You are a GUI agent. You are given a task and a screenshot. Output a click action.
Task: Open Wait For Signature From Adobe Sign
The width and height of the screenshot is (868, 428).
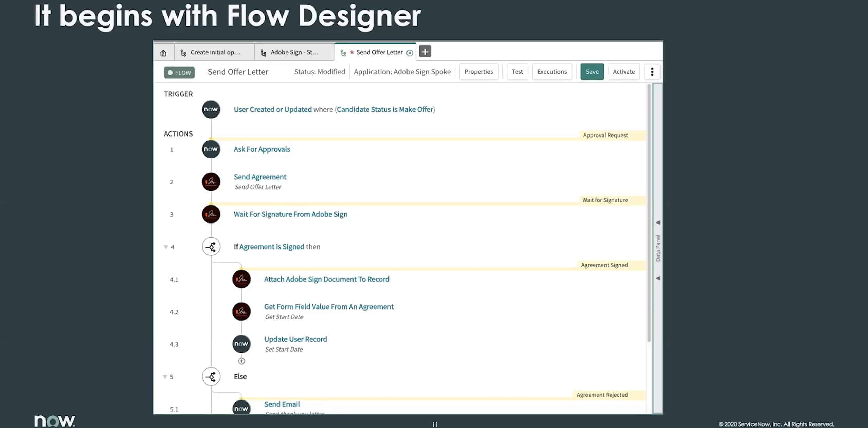pyautogui.click(x=290, y=214)
